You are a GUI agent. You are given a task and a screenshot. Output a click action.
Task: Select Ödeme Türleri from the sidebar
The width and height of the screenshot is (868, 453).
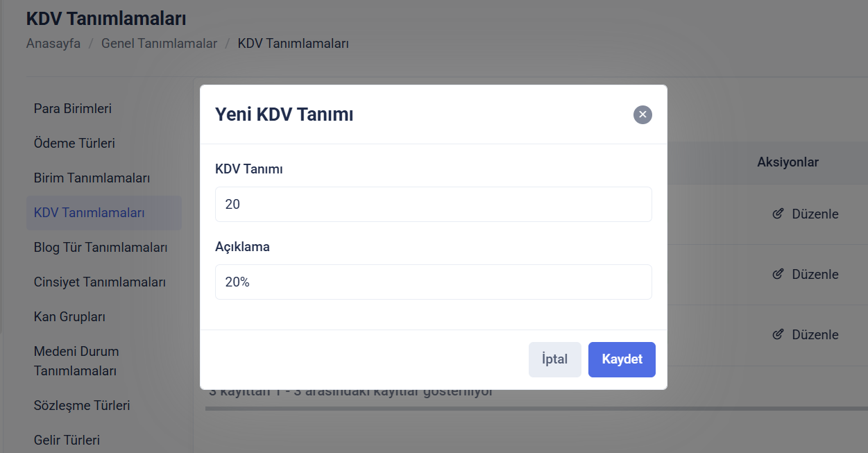[x=74, y=144]
